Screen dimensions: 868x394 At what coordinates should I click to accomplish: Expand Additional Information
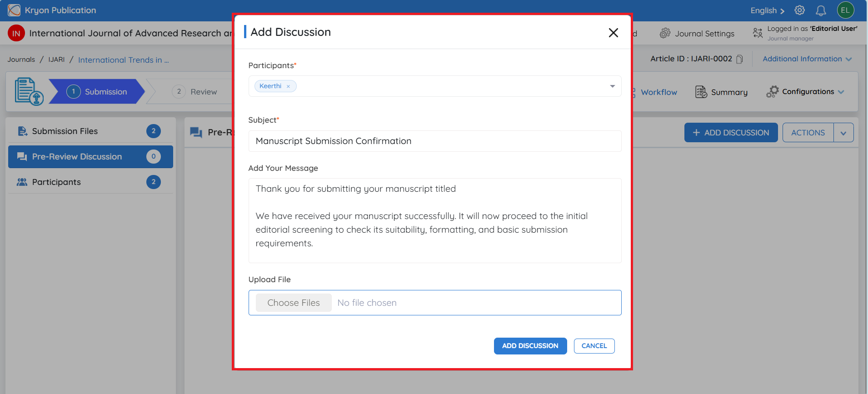point(807,59)
